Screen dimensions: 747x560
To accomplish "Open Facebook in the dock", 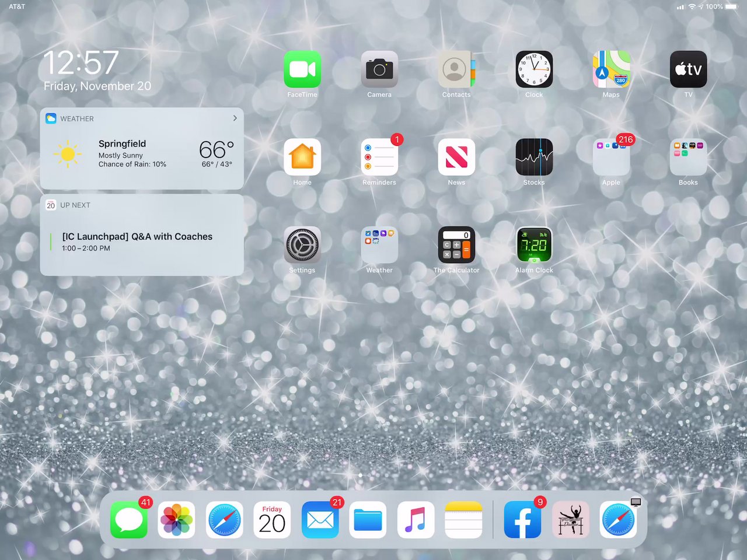I will click(x=523, y=520).
